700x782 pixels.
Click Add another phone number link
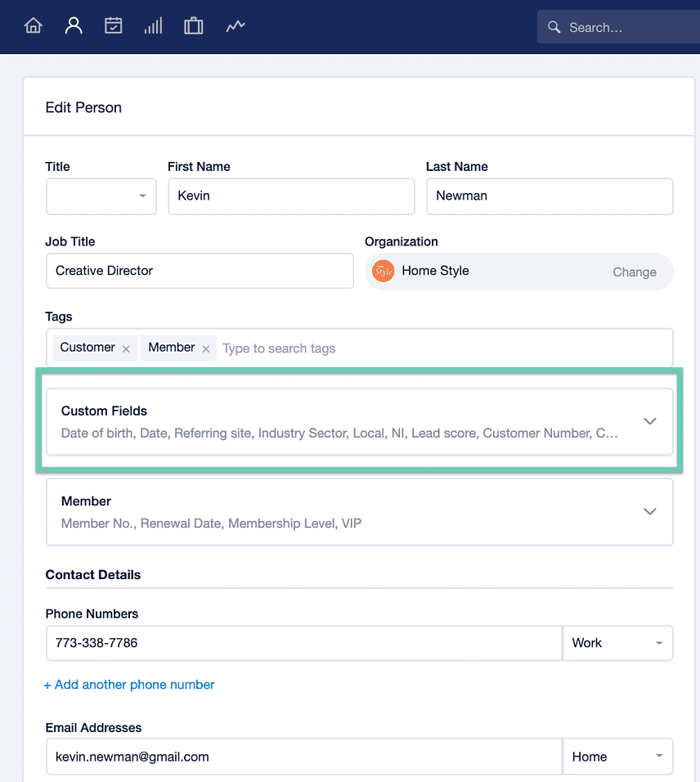pyautogui.click(x=129, y=685)
